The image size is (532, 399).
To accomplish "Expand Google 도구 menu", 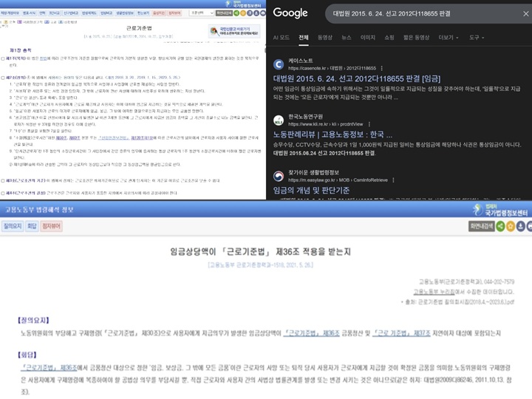I will click(477, 38).
